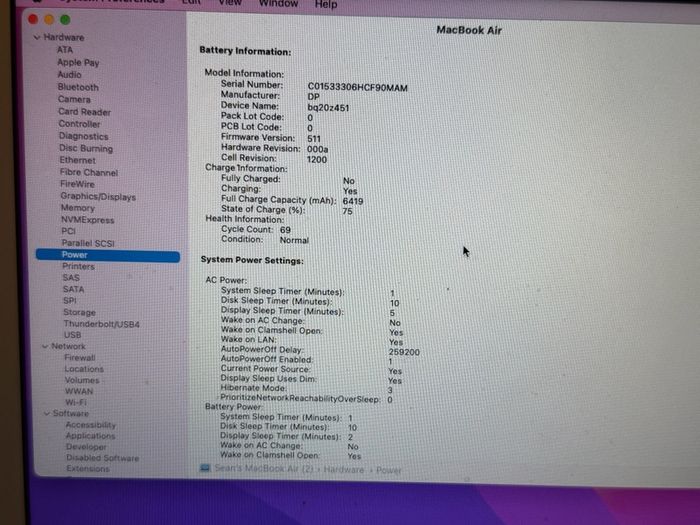
Task: Select Storage in the sidebar
Action: pos(79,312)
